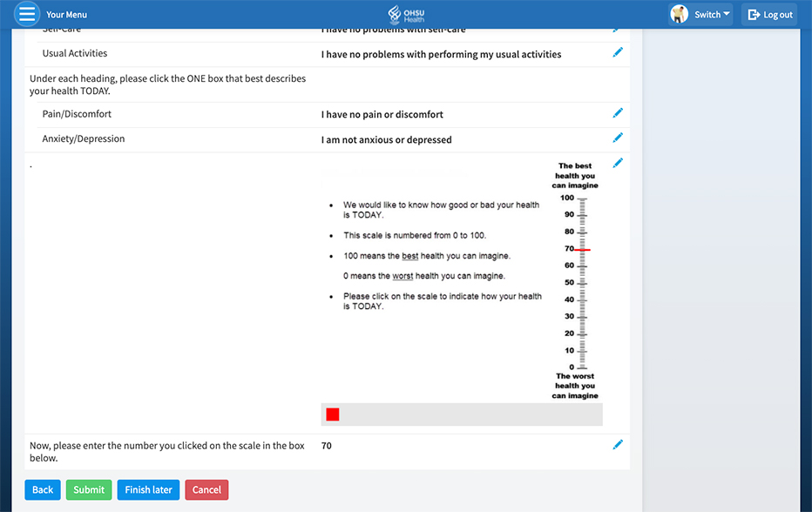This screenshot has height=512, width=812.
Task: Select the Your Menu label
Action: click(66, 15)
